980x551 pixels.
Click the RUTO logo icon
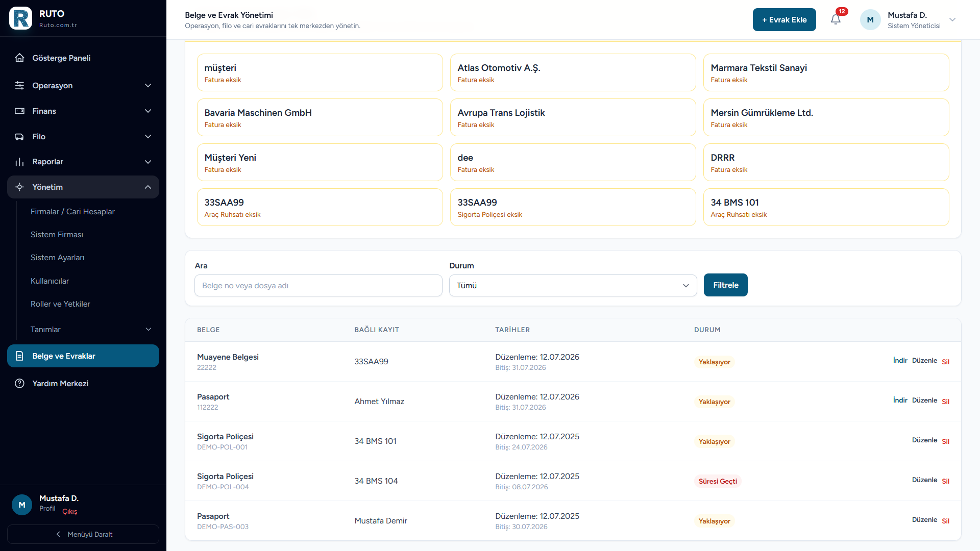tap(20, 18)
